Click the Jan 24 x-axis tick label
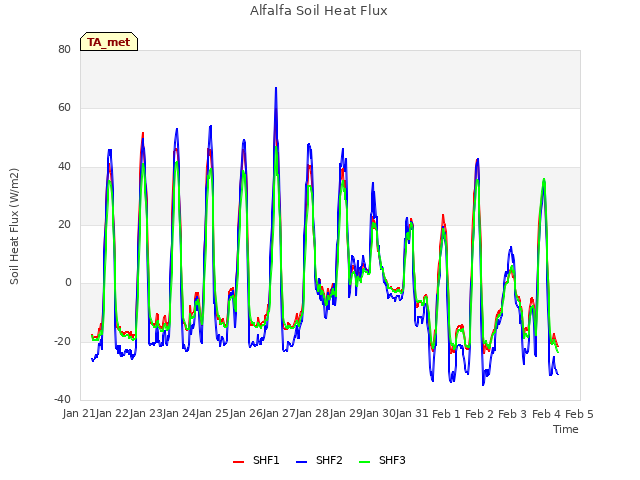This screenshot has height=480, width=640. [179, 414]
